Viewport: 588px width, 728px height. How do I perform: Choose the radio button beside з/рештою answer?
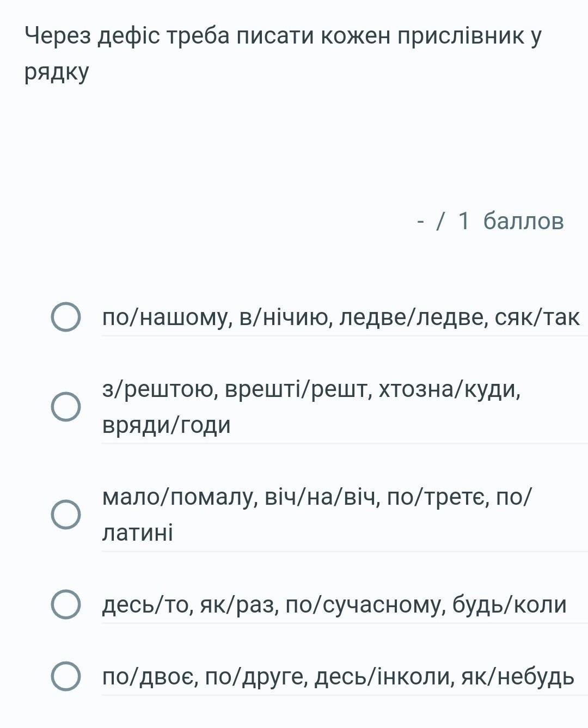[66, 406]
